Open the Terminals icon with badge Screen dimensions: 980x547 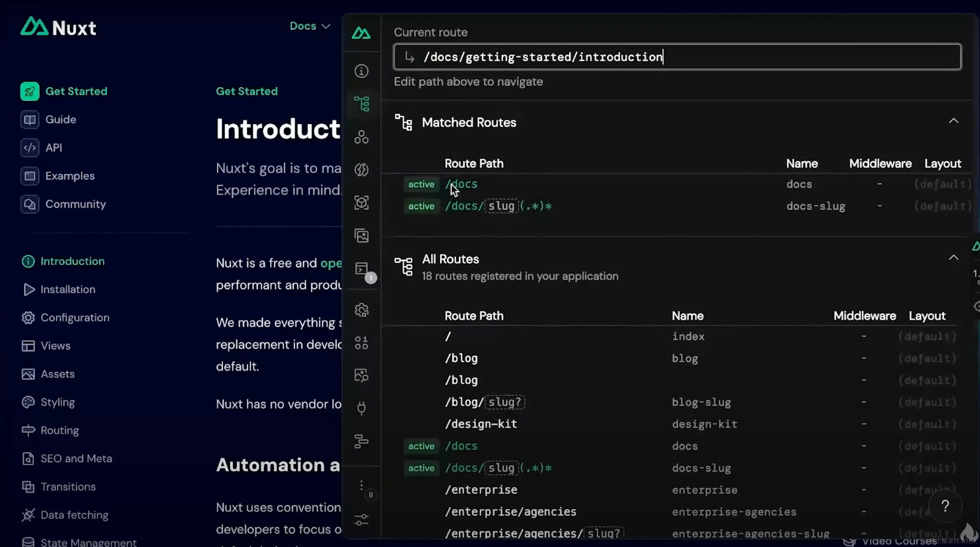[x=362, y=269]
